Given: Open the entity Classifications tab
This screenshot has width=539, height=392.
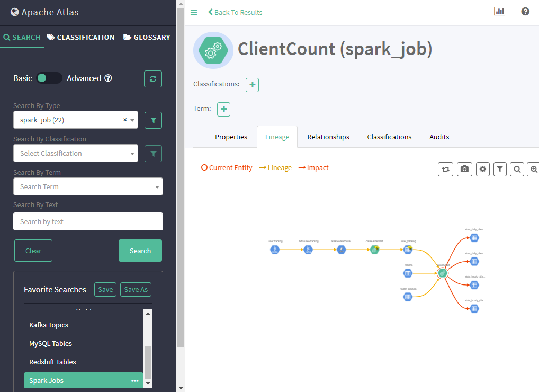Looking at the screenshot, I should (389, 137).
